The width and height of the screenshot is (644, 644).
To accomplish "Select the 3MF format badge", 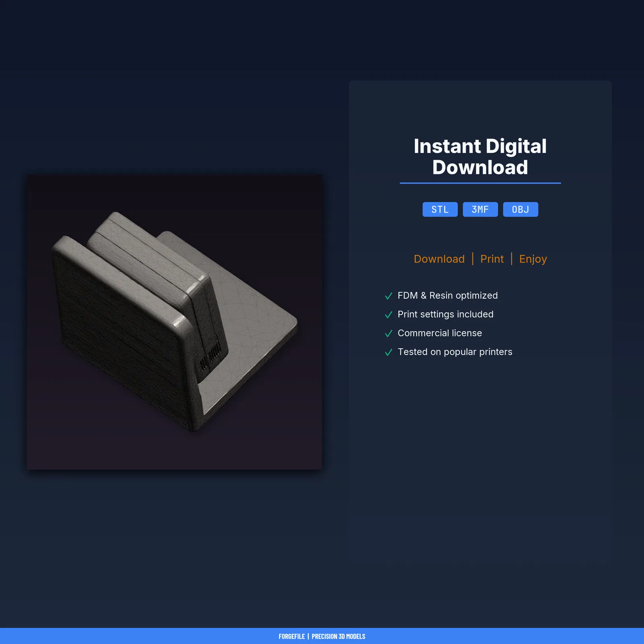I will 480,209.
